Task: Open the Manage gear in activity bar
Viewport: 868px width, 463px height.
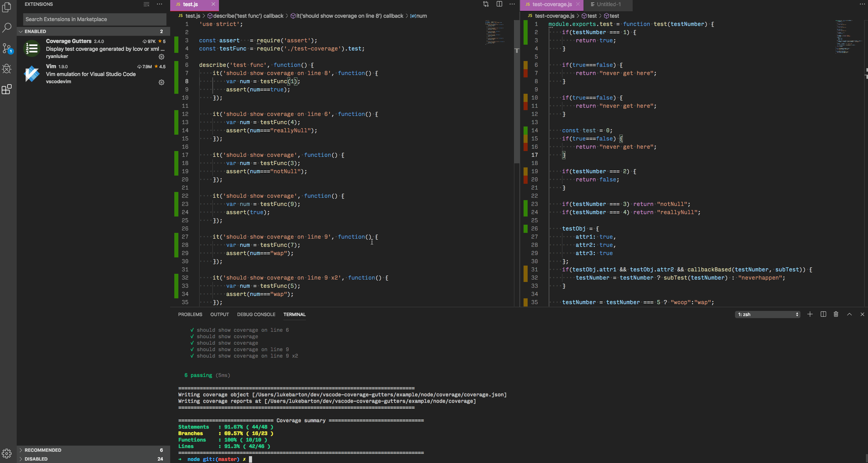Action: click(x=7, y=453)
